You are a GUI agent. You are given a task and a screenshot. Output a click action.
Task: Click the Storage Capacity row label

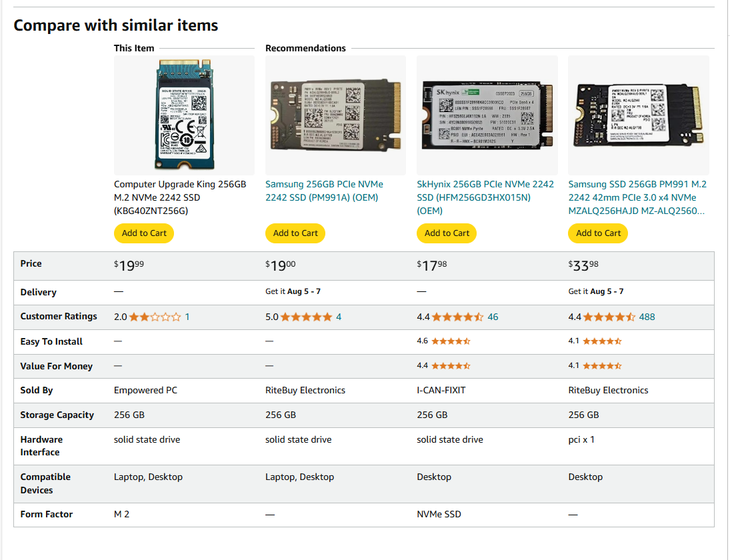pos(57,415)
